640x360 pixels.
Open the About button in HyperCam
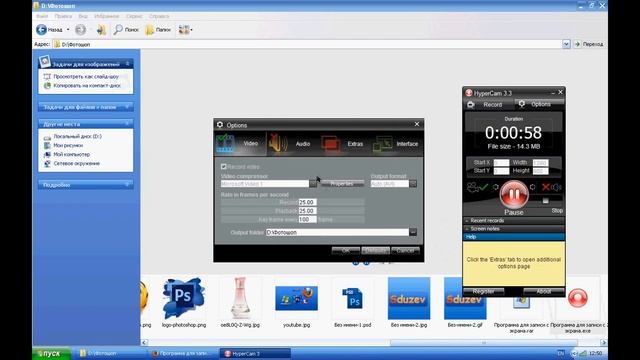tap(544, 291)
